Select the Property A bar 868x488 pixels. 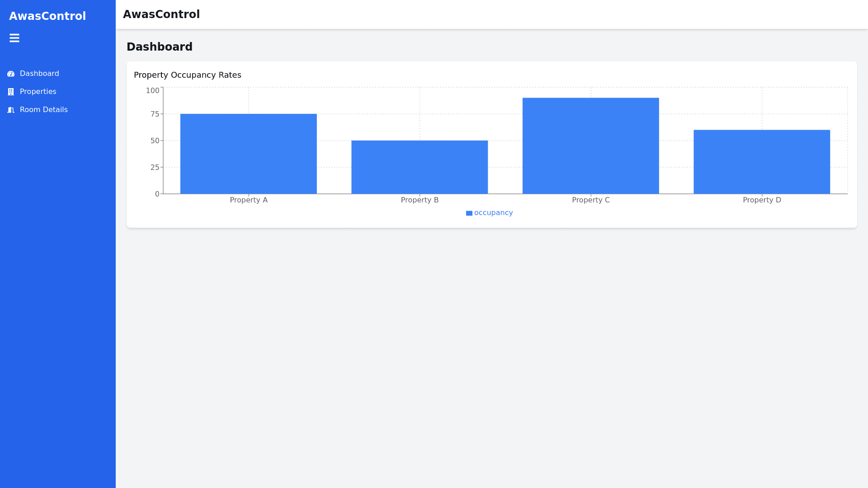pyautogui.click(x=249, y=154)
